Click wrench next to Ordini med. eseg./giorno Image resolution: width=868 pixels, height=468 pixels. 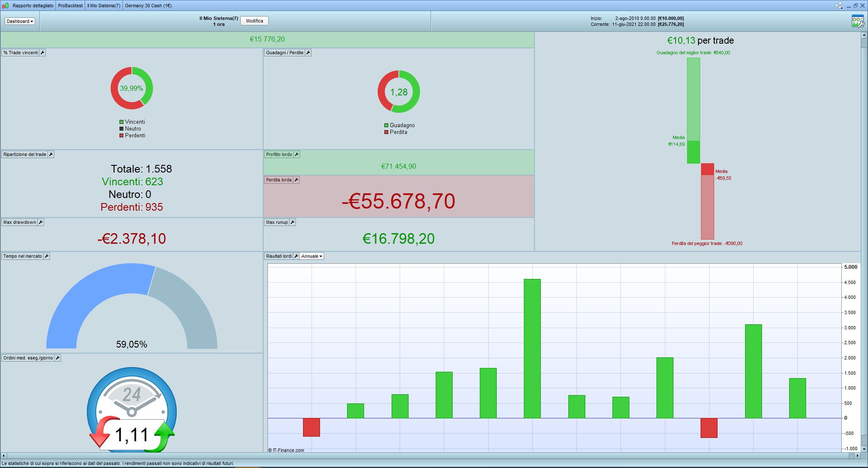point(58,358)
